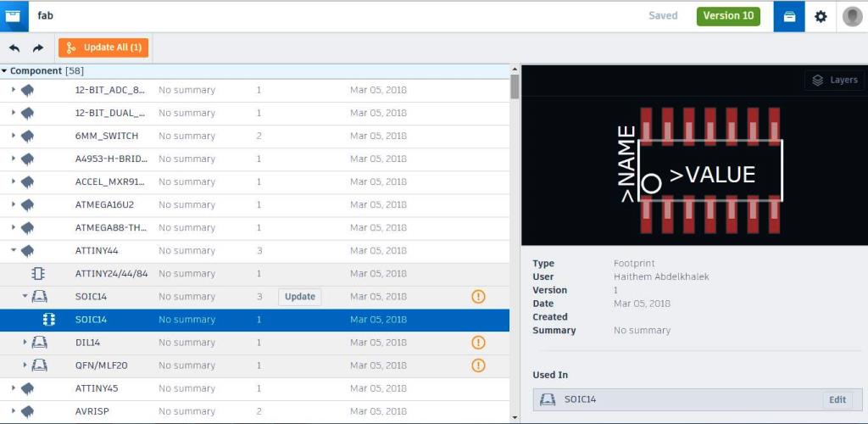868x424 pixels.
Task: Click chip icon of A4953-H-BRID... row
Action: [27, 159]
